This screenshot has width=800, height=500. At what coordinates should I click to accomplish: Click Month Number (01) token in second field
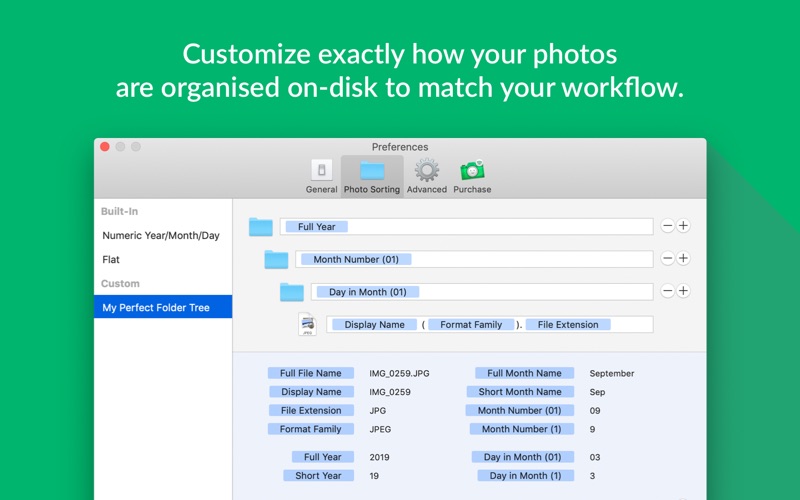(x=356, y=259)
